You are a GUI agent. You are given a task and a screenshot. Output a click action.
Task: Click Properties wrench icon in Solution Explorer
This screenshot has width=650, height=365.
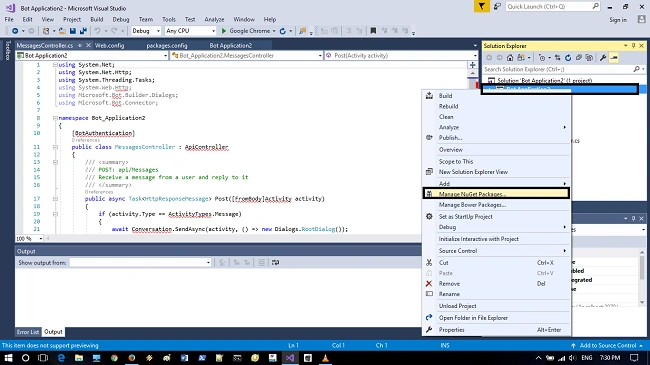point(603,58)
